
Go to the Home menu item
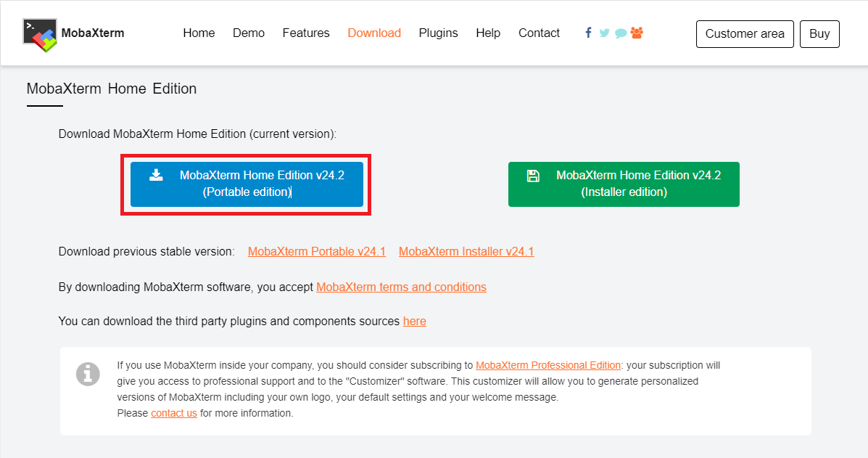199,33
